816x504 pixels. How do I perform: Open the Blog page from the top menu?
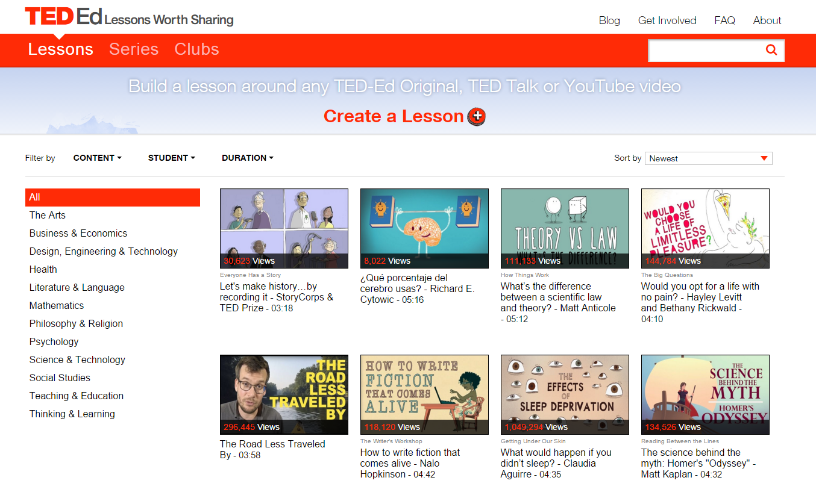pos(609,20)
